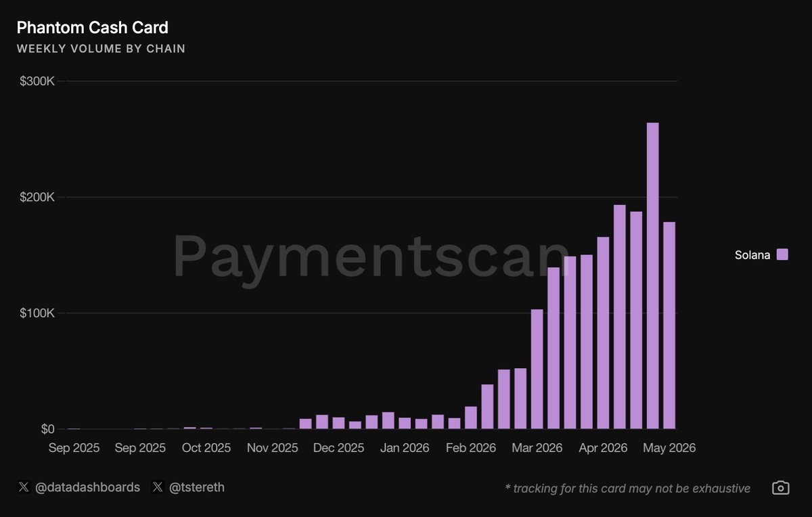
Task: Click the May 2026 axis label
Action: [669, 448]
